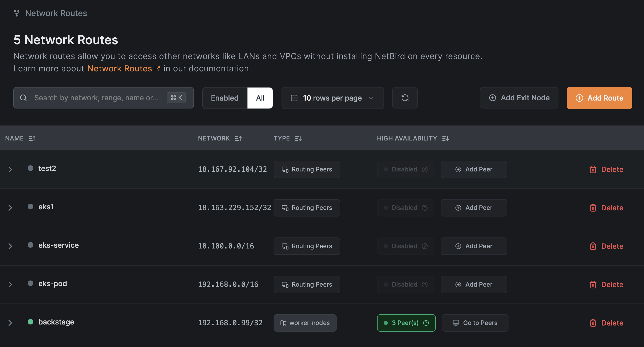The height and width of the screenshot is (347, 644).
Task: Open worker-nodes group of backstage route
Action: click(305, 323)
